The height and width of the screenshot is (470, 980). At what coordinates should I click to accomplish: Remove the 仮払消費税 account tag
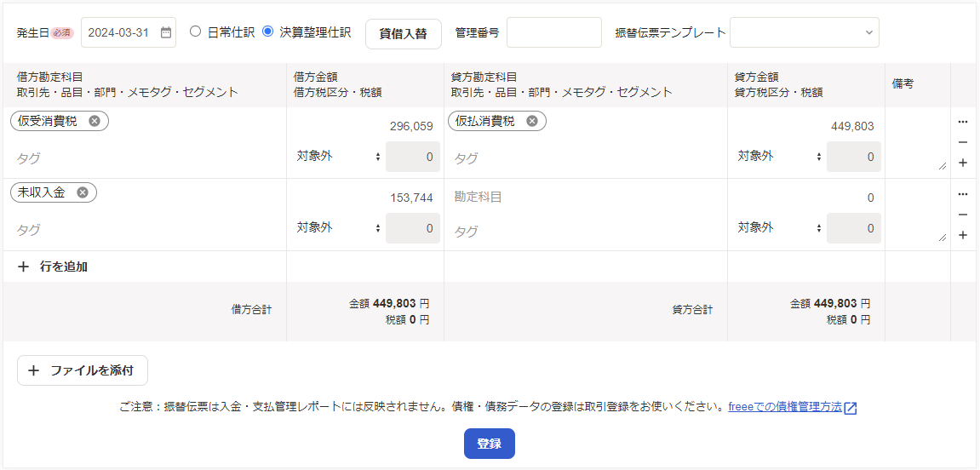point(532,121)
